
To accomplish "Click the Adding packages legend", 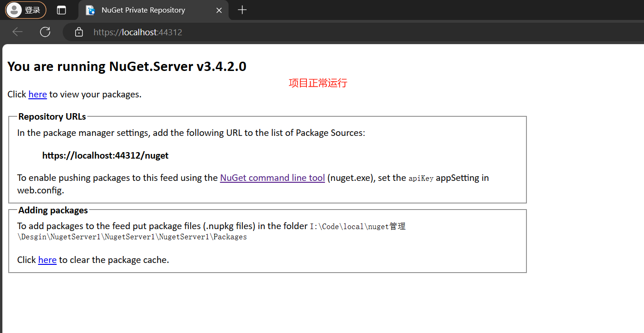I will (x=53, y=210).
